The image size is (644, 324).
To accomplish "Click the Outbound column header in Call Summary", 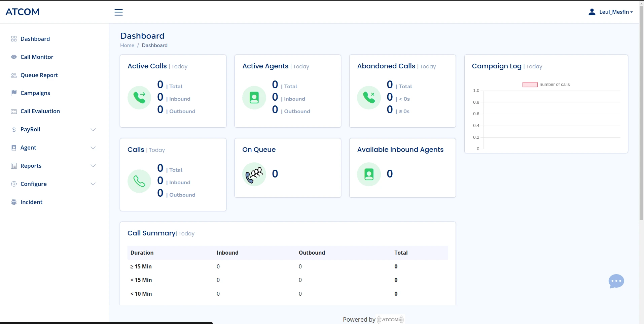I will [x=312, y=253].
